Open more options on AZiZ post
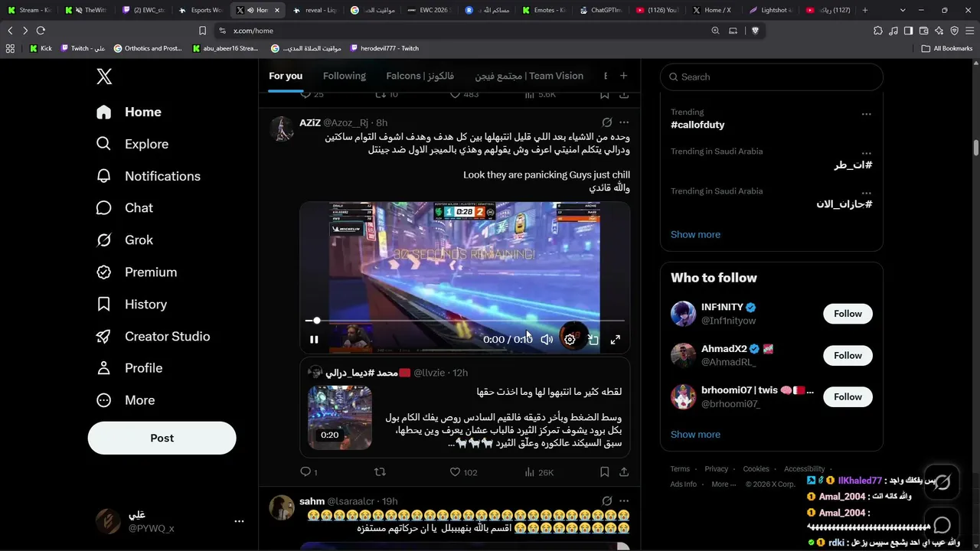980x551 pixels. (x=624, y=122)
